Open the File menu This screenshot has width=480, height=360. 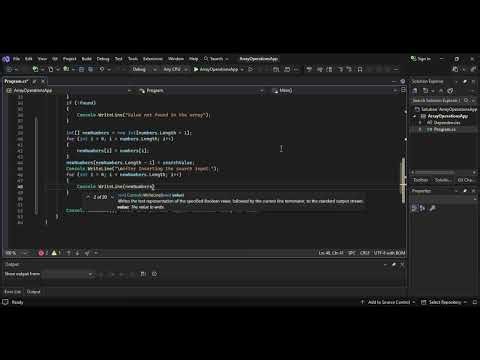pos(16,59)
